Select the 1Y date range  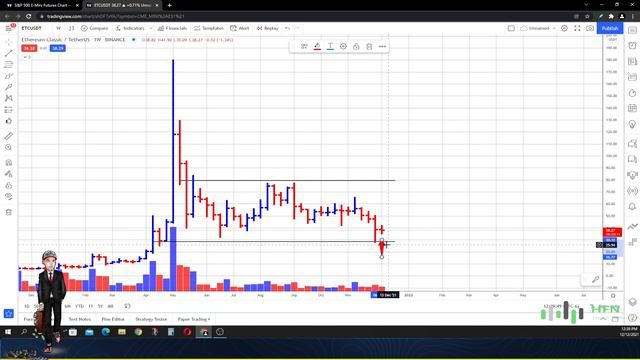click(x=91, y=306)
